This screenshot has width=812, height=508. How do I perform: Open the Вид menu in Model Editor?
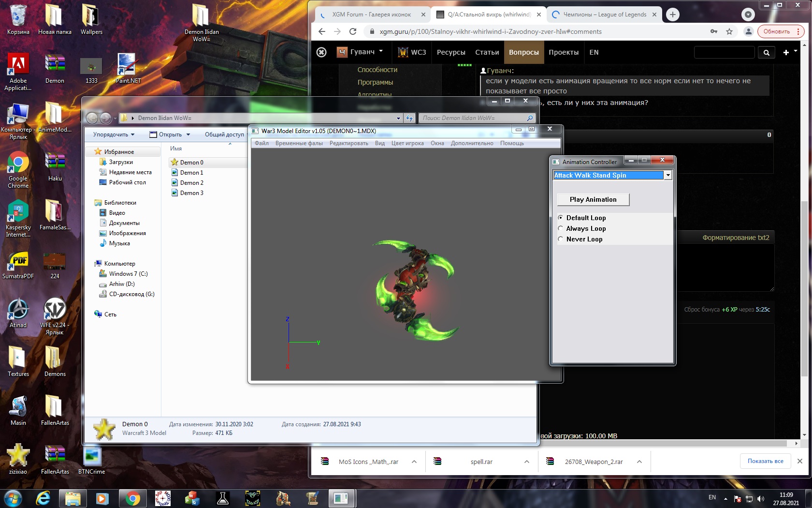pos(380,143)
